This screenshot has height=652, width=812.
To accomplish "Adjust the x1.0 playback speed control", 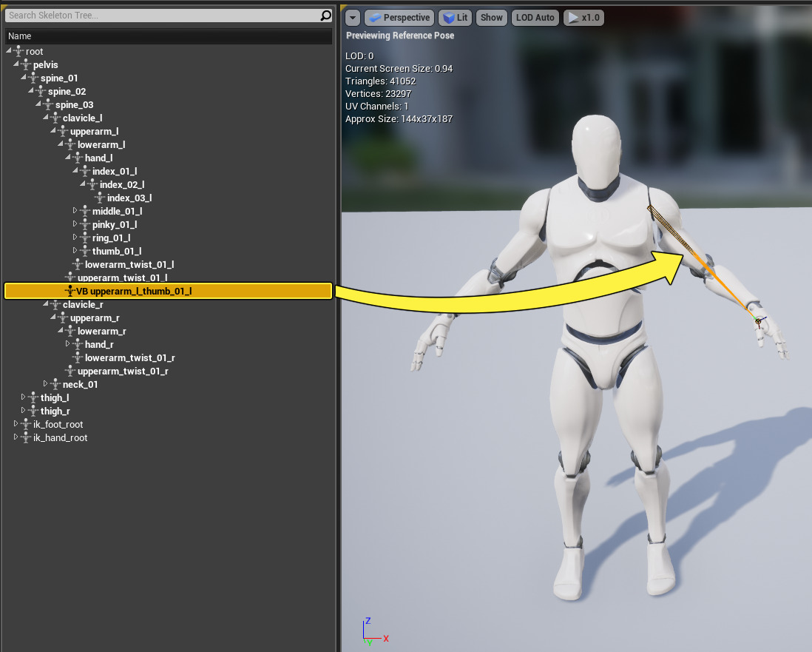I will tap(583, 18).
